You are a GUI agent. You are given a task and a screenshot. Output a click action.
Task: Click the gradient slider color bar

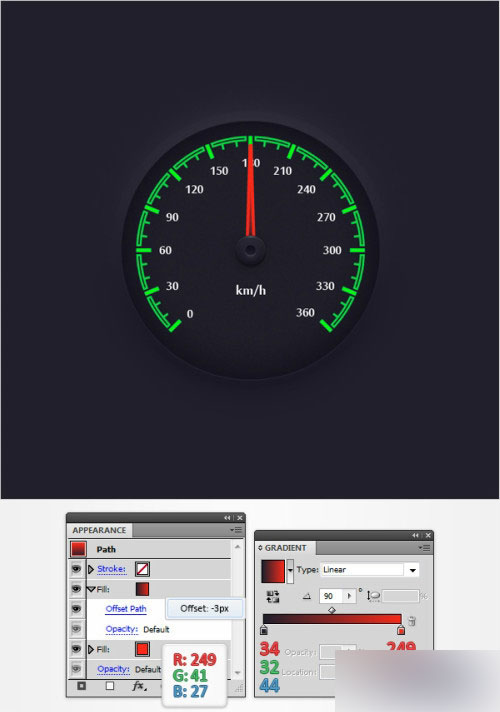332,620
